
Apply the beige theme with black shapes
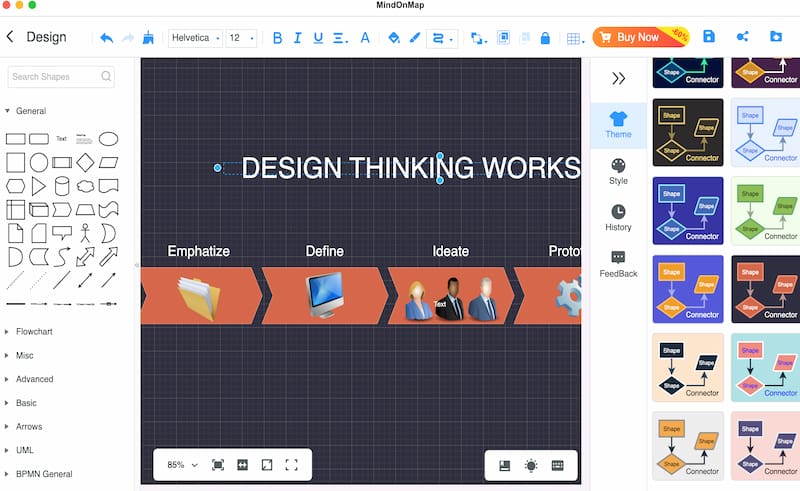tap(688, 368)
